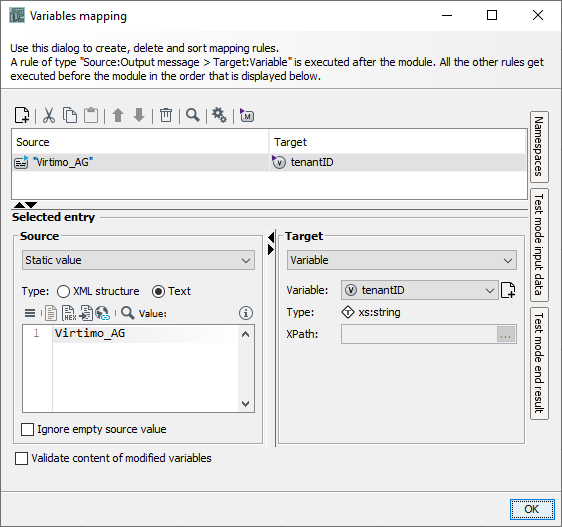Browse XPath with ellipsis button

tap(506, 334)
